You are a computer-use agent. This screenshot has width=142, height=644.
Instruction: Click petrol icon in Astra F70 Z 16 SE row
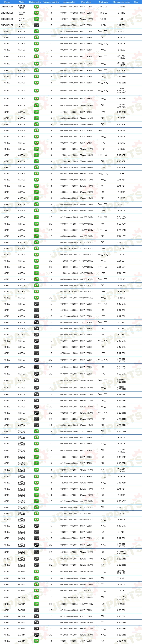click(36, 143)
